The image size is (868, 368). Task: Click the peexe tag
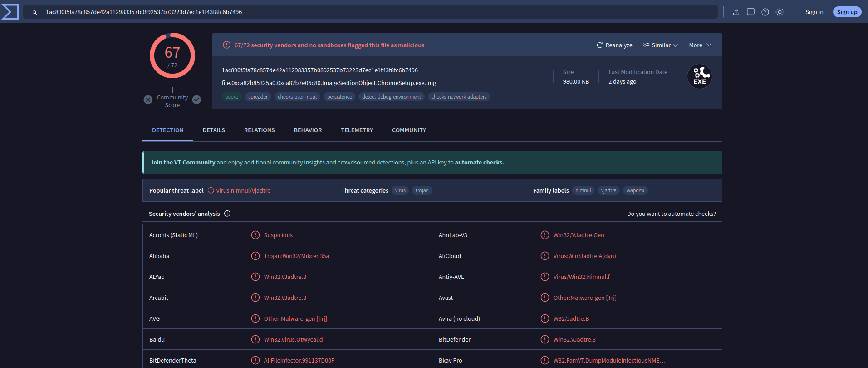click(231, 97)
